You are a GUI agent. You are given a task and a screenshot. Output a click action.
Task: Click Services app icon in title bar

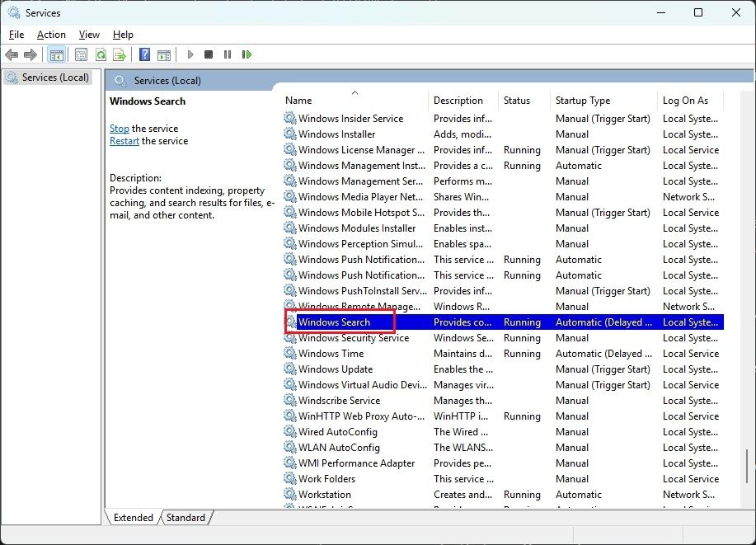(14, 12)
